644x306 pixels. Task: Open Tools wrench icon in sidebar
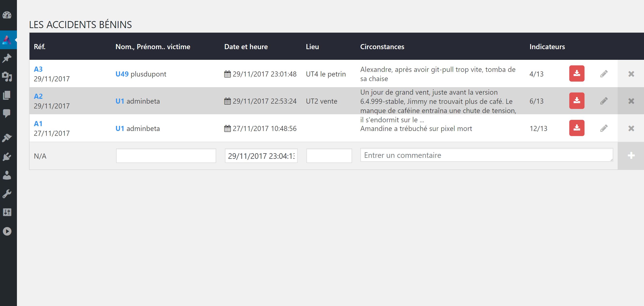[7, 194]
